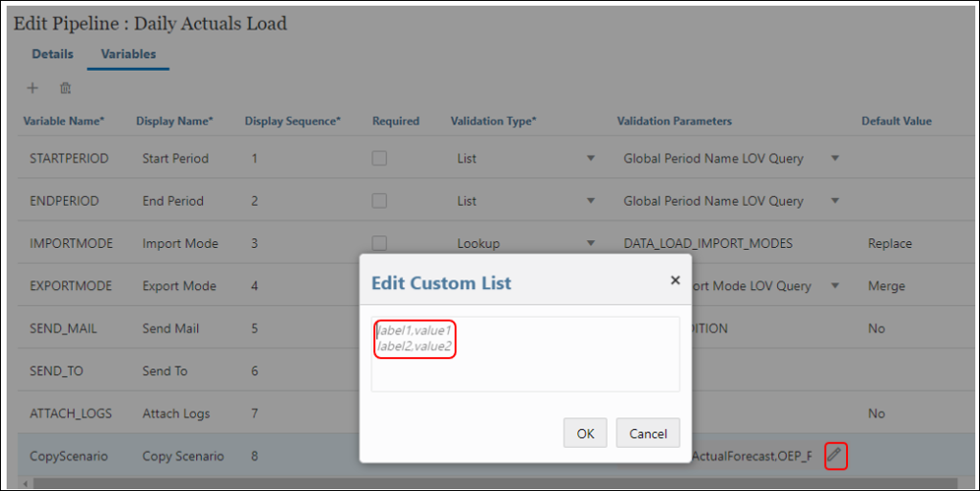
Task: Close the Edit Custom List dialog
Action: (675, 280)
